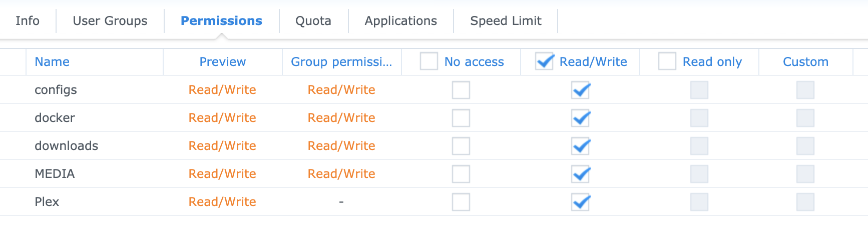Enable Read only for Plex folder

pyautogui.click(x=699, y=202)
